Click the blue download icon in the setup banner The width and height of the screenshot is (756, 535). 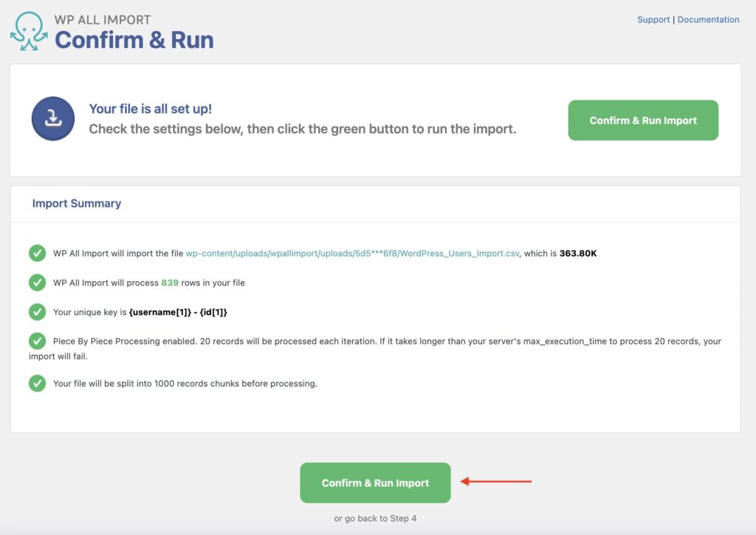point(52,119)
